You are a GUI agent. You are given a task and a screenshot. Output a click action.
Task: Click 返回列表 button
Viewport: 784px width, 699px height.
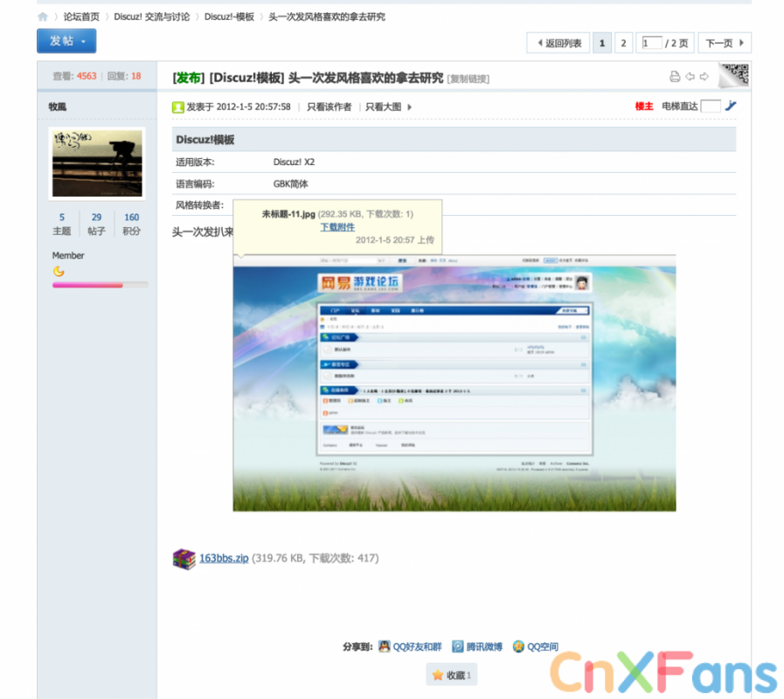click(x=558, y=43)
